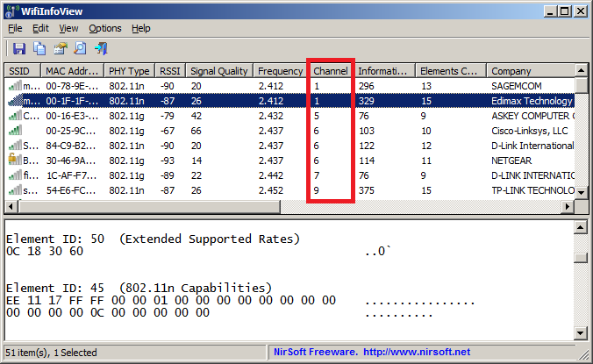593x364 pixels.
Task: Open the http://www.nirsoft.net link
Action: coord(417,352)
